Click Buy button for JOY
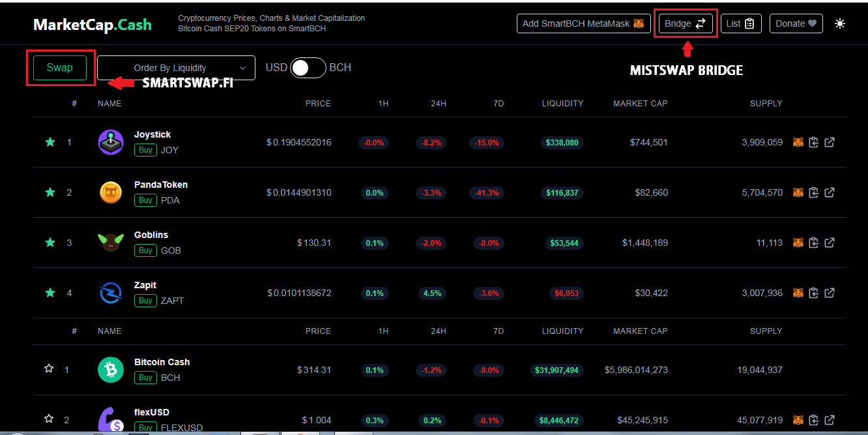868x435 pixels. [x=146, y=150]
